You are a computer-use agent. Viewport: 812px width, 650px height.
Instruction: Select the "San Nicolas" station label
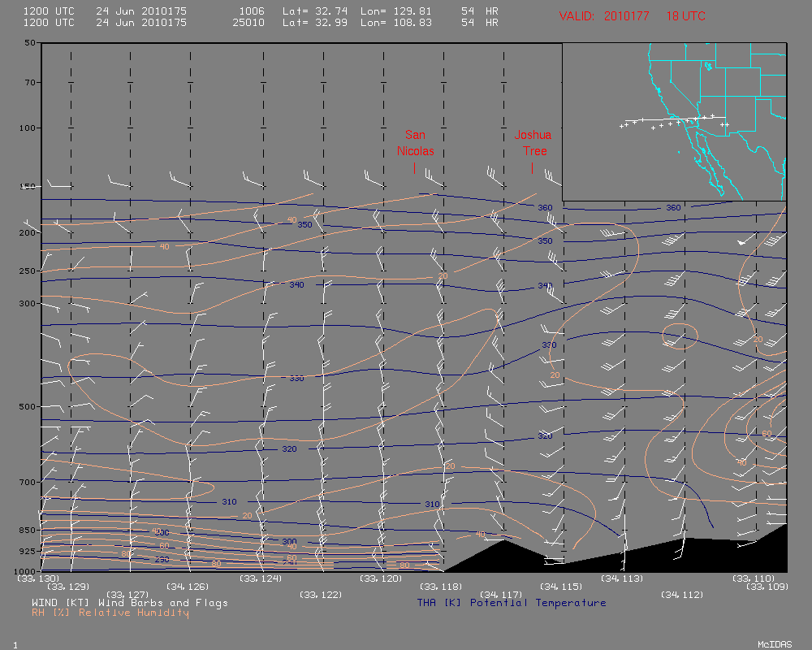click(x=415, y=143)
